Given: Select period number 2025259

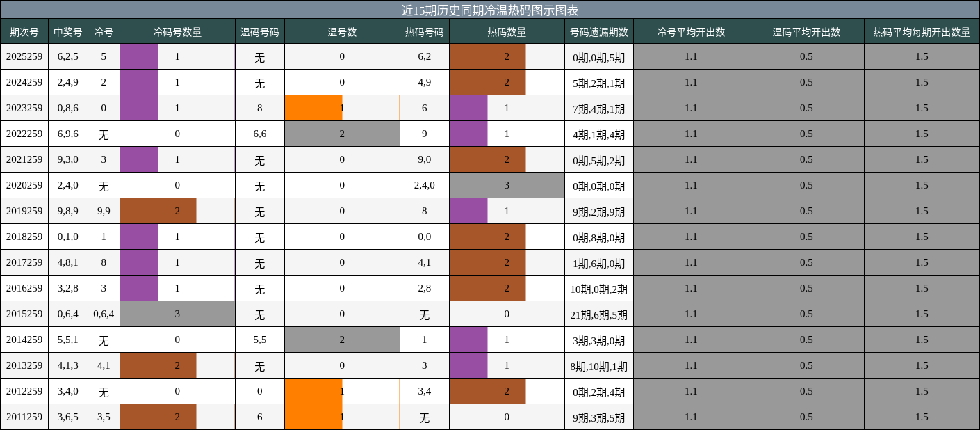Looking at the screenshot, I should click(24, 56).
